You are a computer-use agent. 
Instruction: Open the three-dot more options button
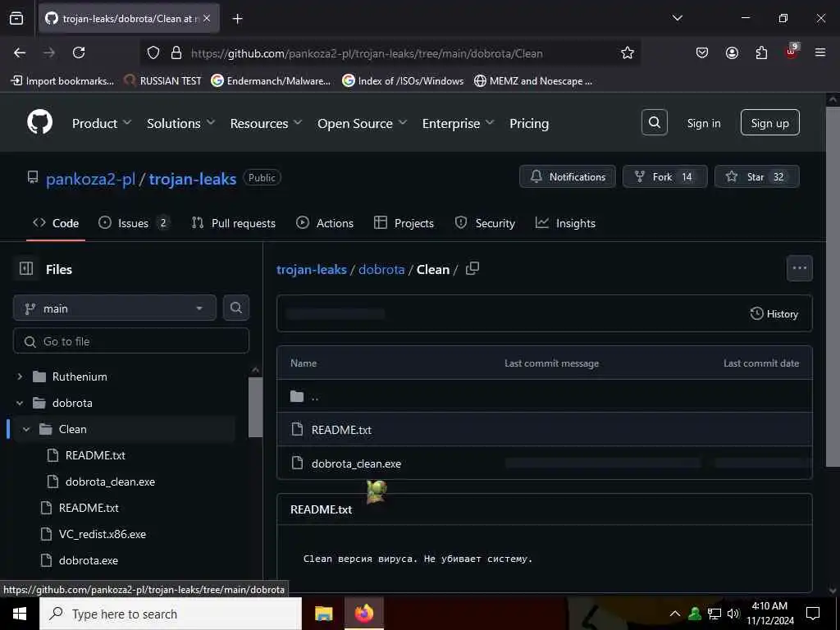[799, 268]
